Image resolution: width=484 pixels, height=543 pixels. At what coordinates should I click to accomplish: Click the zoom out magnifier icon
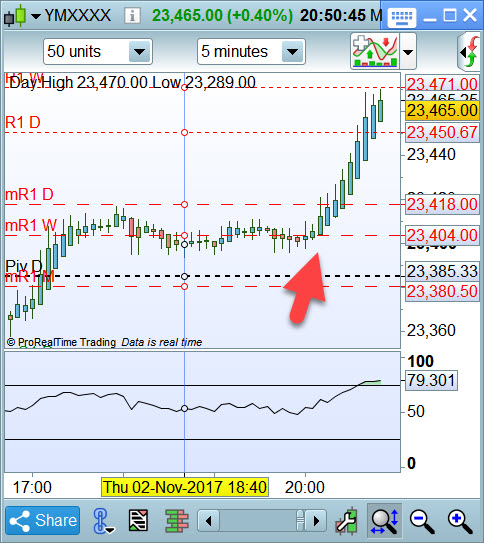(422, 521)
